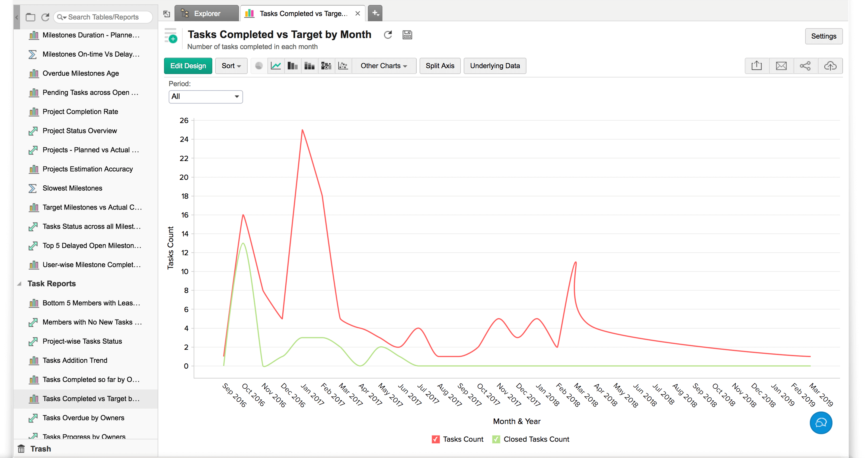The width and height of the screenshot is (868, 458).
Task: Select the stacked bar chart icon
Action: [x=309, y=66]
